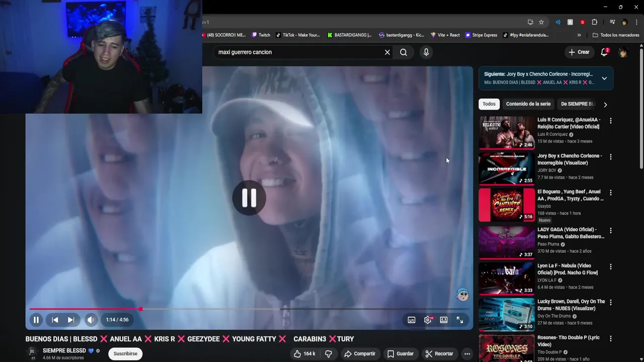Open the Crear menu
The width and height of the screenshot is (644, 362).
click(x=579, y=52)
